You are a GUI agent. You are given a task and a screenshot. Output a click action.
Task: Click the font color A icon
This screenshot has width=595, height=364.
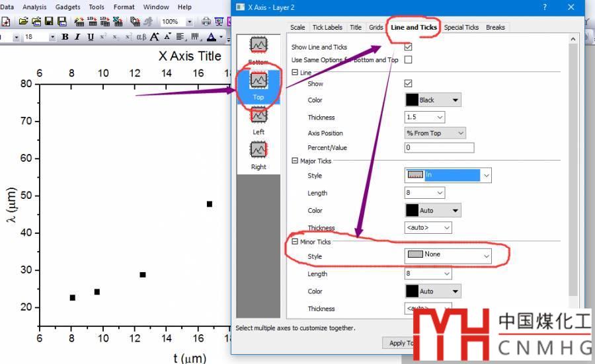[212, 37]
